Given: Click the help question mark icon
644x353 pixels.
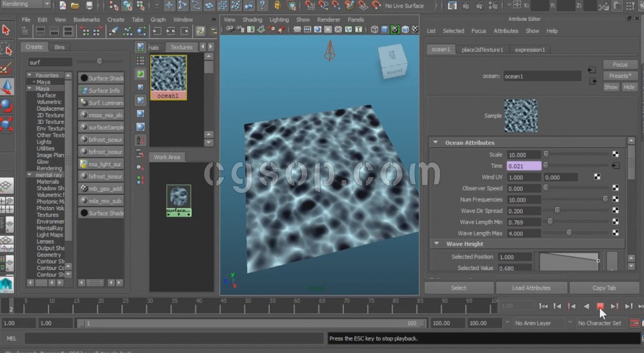Looking at the screenshot, I should tap(262, 6).
